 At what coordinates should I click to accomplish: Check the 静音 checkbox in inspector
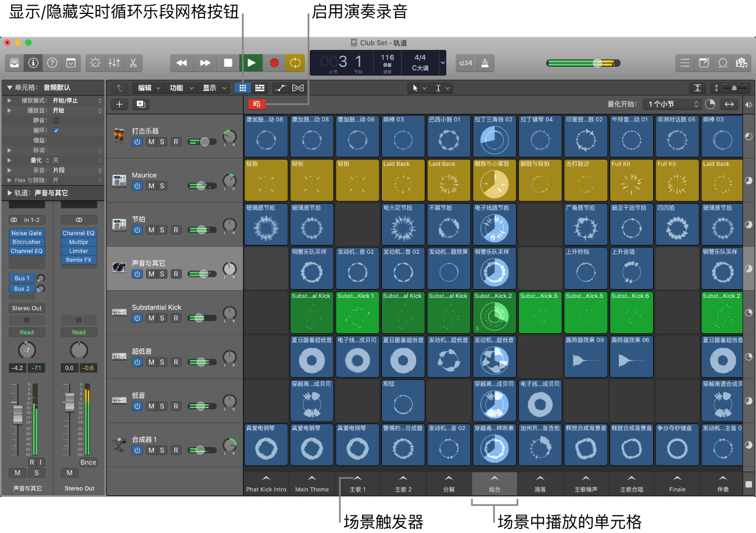point(56,120)
